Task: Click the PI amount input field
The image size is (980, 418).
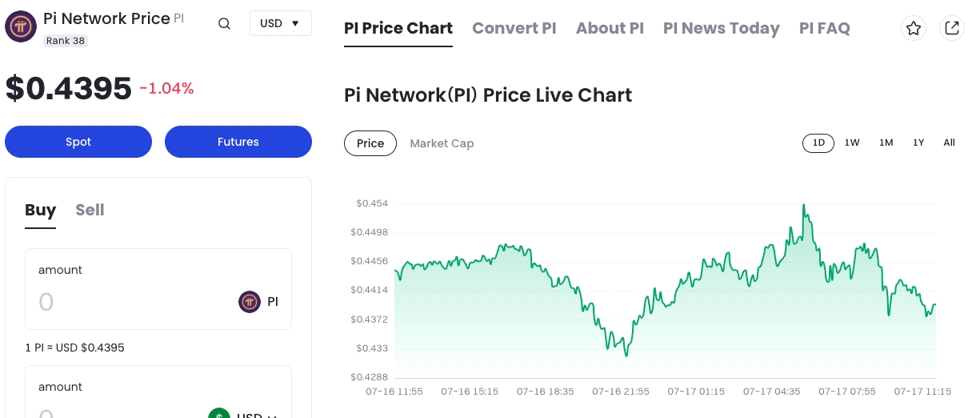Action: pyautogui.click(x=128, y=302)
